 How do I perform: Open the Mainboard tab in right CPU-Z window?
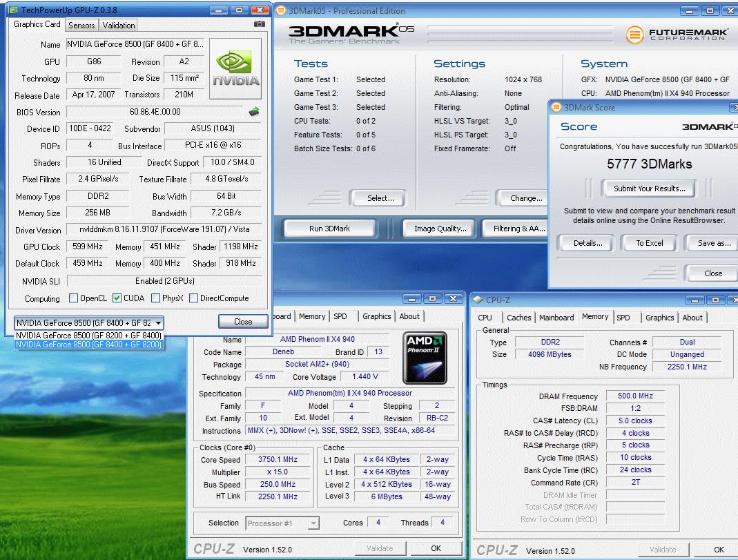pos(556,318)
